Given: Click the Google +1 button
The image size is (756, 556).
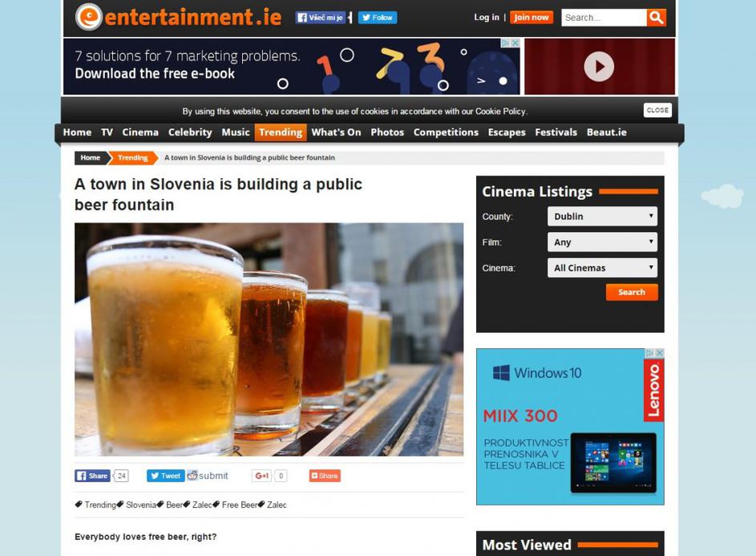Looking at the screenshot, I should pyautogui.click(x=261, y=476).
